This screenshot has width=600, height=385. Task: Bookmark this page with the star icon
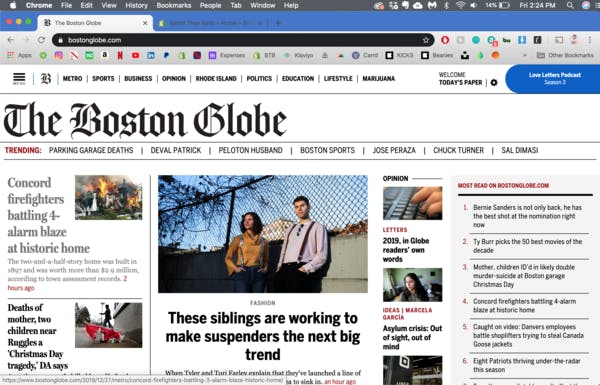pos(426,40)
